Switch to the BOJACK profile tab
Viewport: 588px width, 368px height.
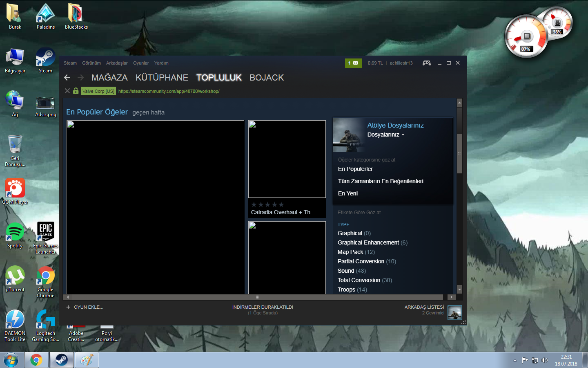267,77
